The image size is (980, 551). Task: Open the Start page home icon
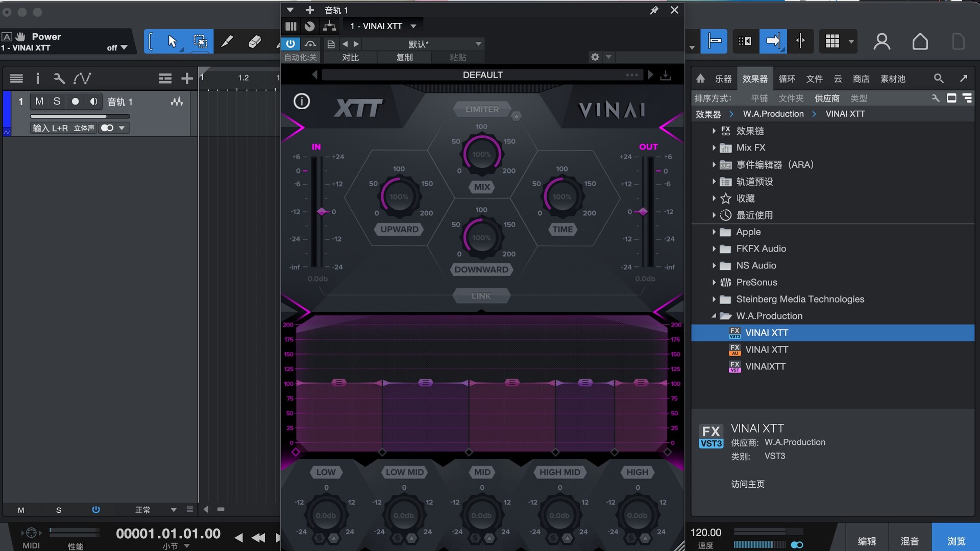(920, 41)
